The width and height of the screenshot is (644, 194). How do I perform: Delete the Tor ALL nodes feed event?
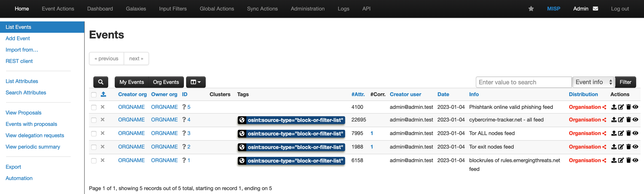[x=629, y=133]
